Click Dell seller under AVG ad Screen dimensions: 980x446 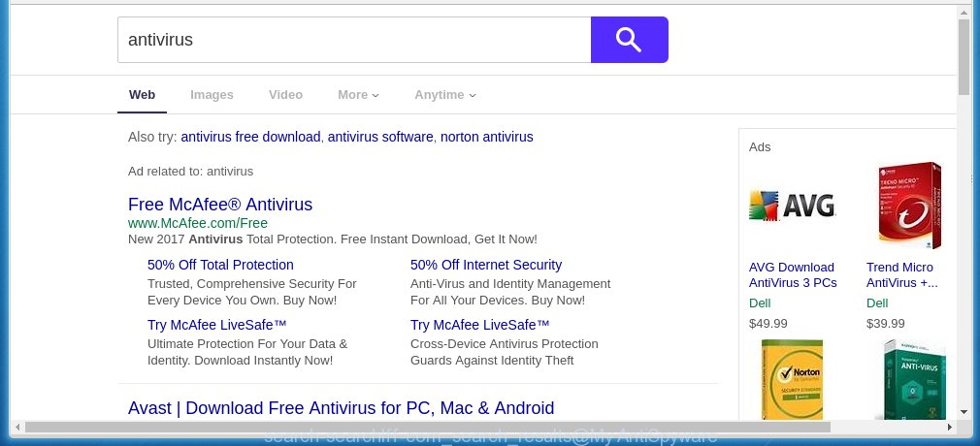coord(760,303)
